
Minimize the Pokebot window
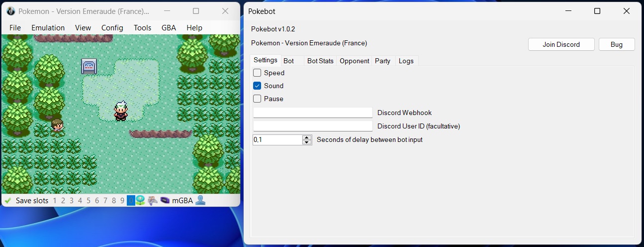coord(568,11)
